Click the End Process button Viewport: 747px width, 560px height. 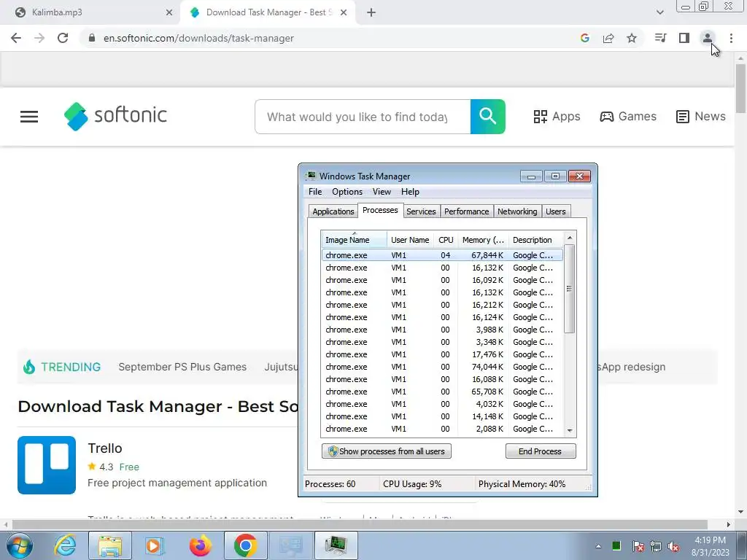[x=541, y=451]
